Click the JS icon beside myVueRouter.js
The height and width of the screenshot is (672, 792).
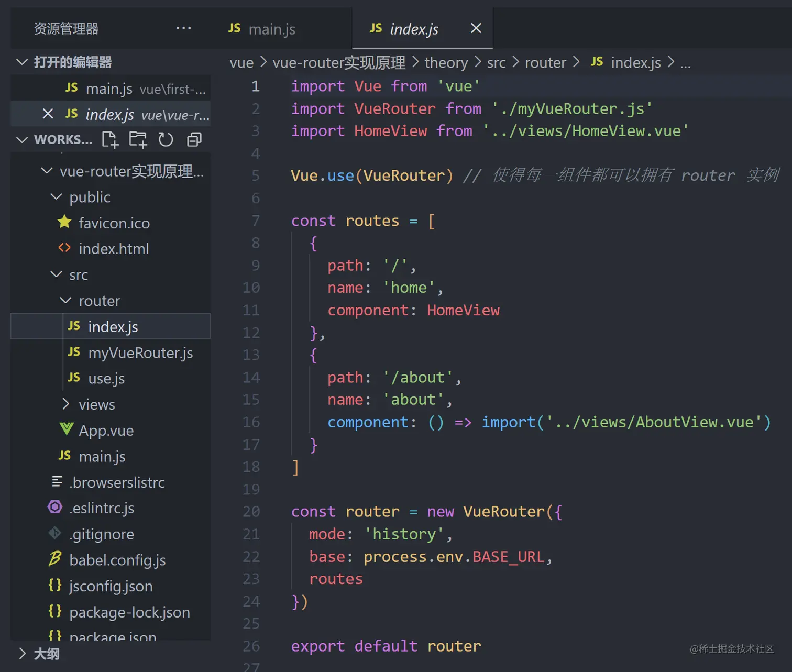[74, 351]
